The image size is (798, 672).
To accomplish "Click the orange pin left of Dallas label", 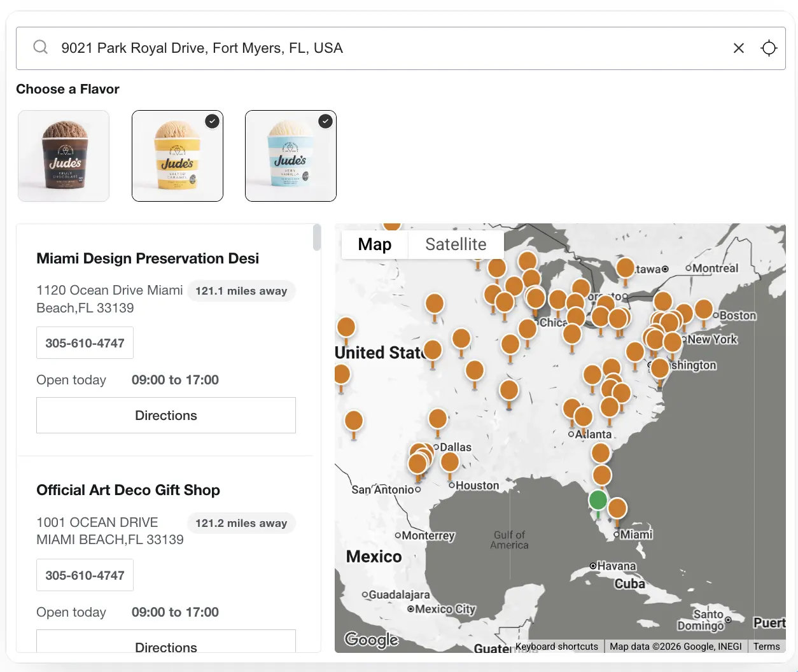I will pos(418,463).
